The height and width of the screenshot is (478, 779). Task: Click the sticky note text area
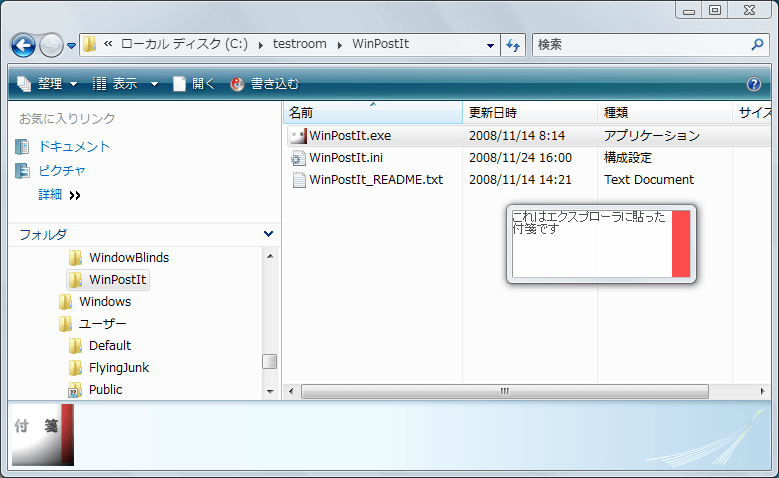click(592, 243)
